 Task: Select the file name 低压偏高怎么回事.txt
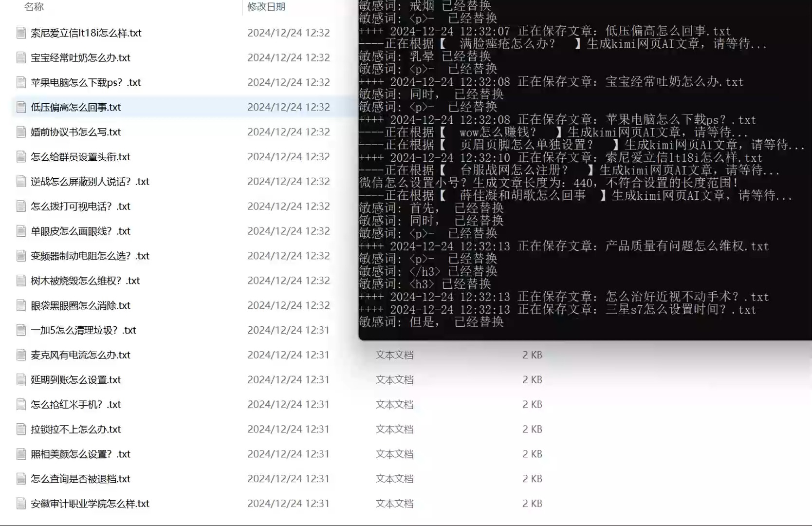76,108
